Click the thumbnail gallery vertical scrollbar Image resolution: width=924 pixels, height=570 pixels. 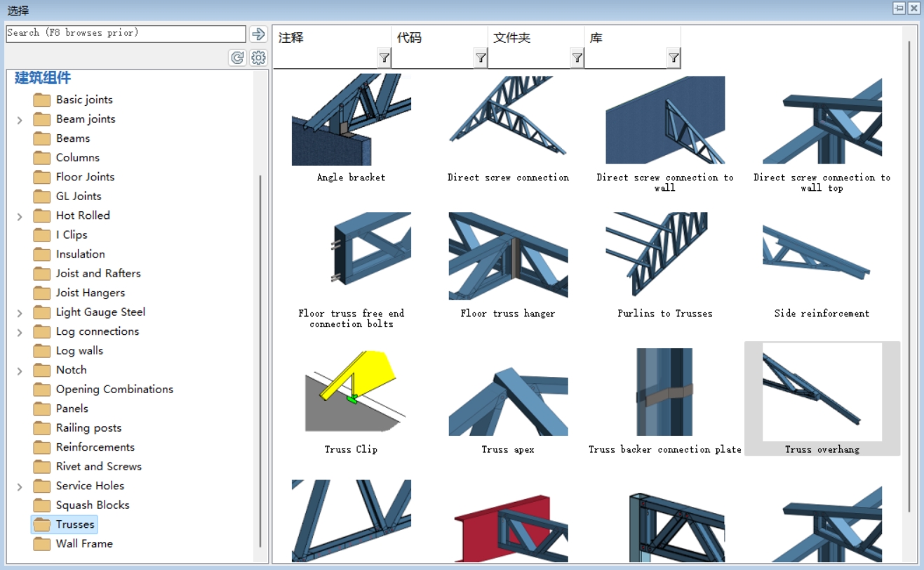[909, 275]
